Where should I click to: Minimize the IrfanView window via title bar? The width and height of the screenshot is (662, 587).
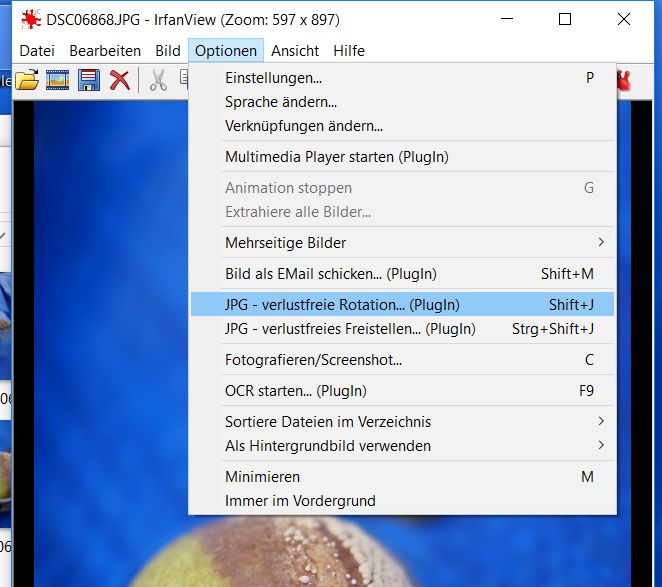(x=507, y=19)
